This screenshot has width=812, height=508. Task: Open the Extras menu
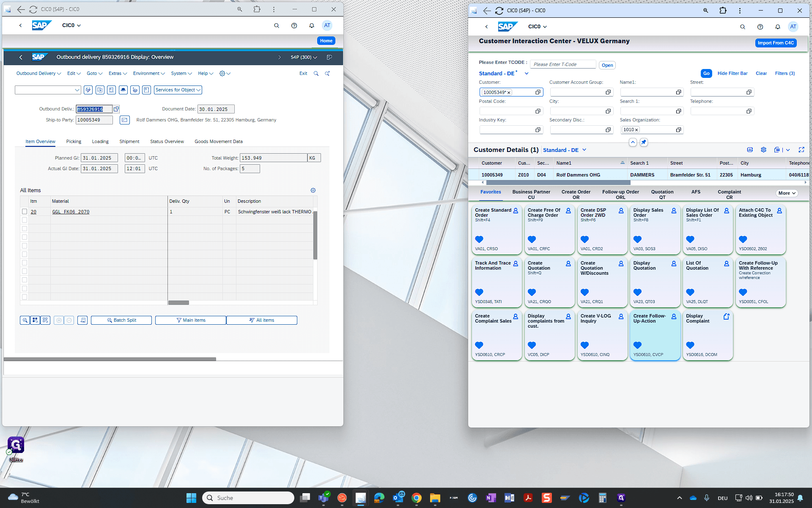coord(118,73)
